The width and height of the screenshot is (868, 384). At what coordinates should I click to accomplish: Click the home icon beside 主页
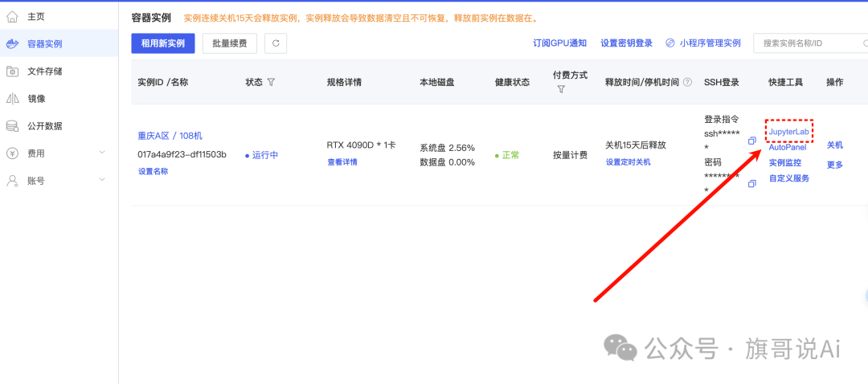(12, 17)
